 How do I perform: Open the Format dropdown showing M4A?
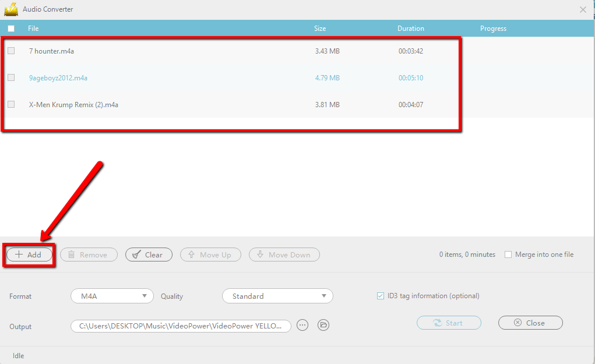(x=111, y=296)
